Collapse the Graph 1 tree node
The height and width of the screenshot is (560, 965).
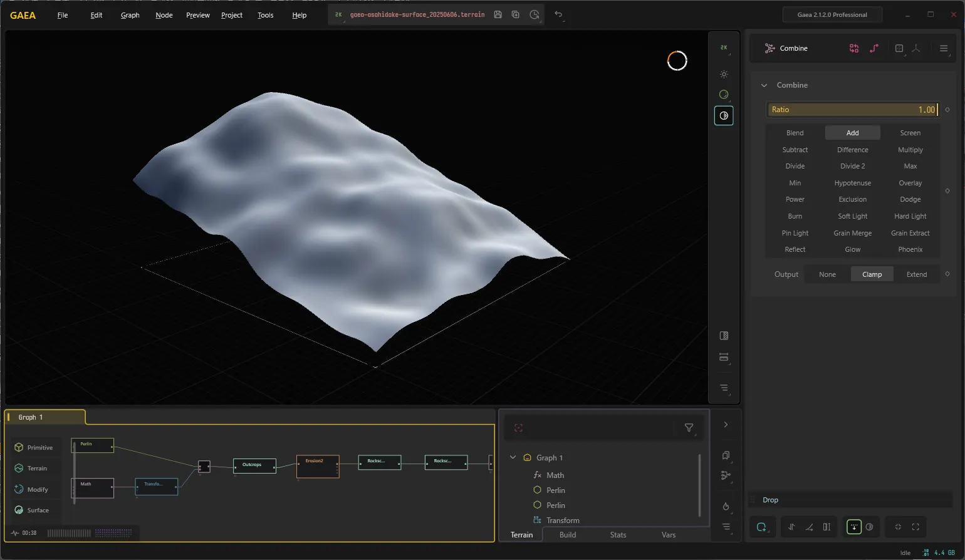click(x=513, y=457)
